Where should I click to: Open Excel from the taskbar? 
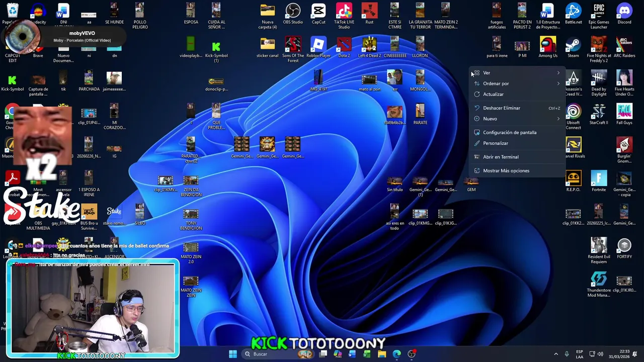coord(367,354)
